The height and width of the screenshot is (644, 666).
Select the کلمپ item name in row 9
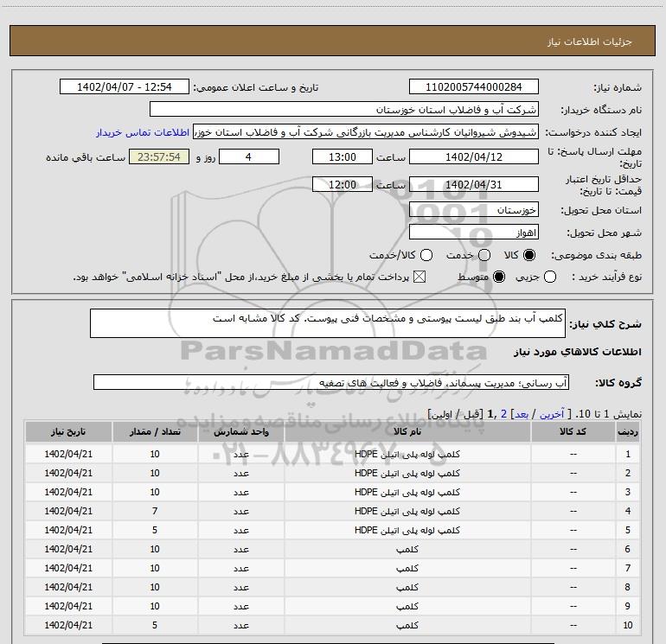[407, 606]
